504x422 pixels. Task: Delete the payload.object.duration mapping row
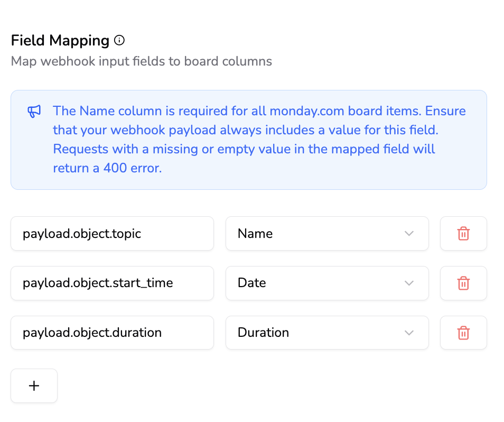[463, 333]
